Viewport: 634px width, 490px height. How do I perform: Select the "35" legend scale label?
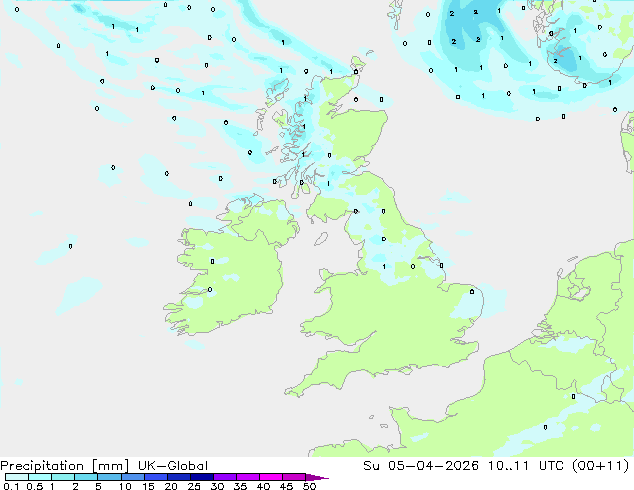coord(240,486)
